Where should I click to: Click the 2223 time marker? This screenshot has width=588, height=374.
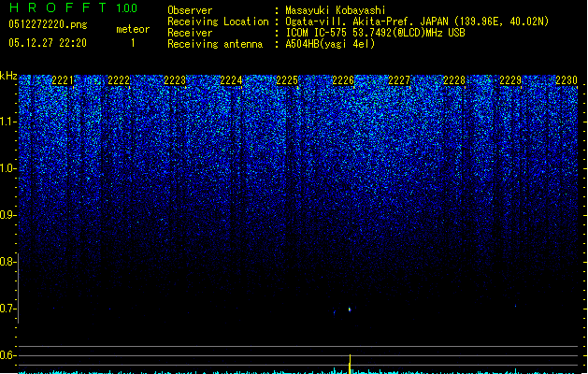(175, 80)
